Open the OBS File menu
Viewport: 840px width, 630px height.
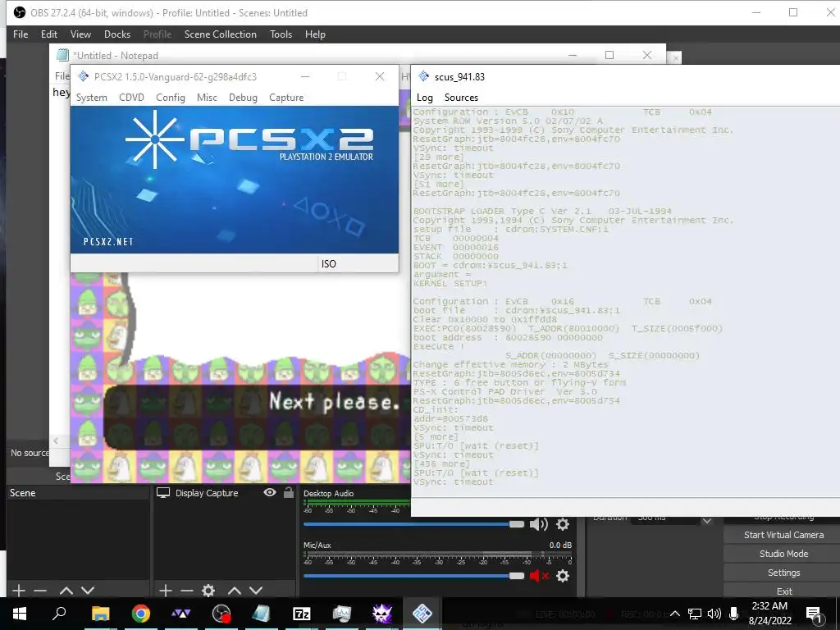click(x=21, y=34)
